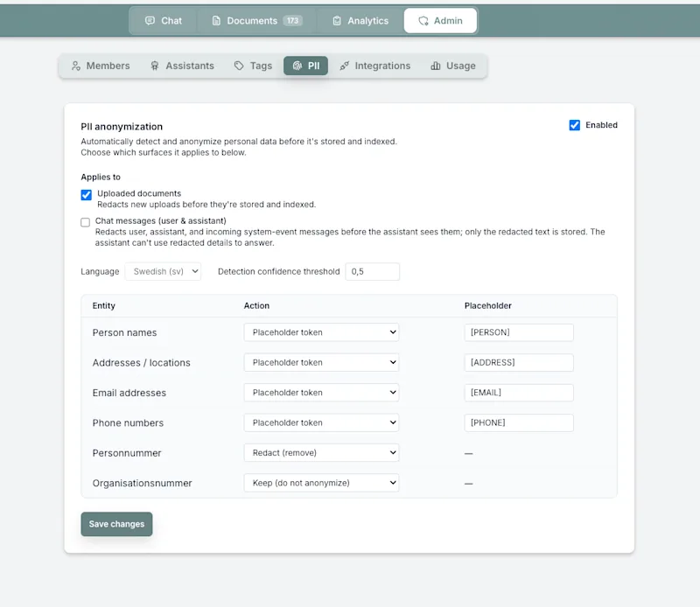Click the Enabled label text

[x=601, y=125]
